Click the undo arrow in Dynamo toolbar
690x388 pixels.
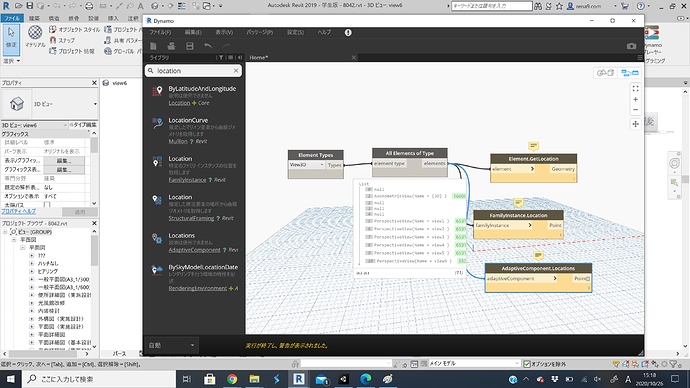(208, 46)
